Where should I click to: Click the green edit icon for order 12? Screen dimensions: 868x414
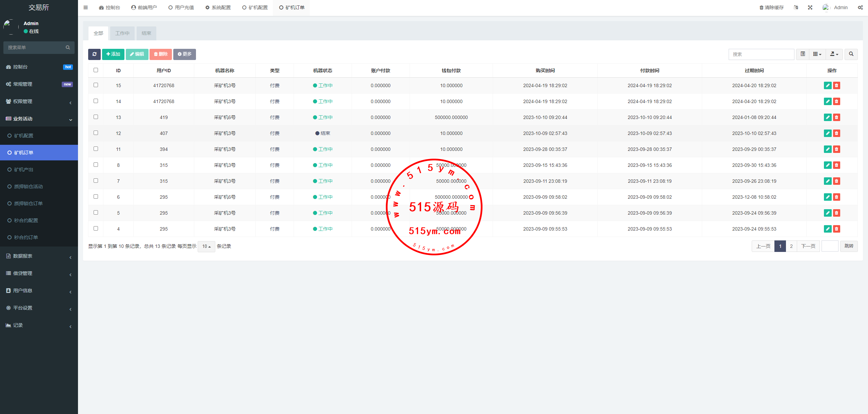click(828, 133)
